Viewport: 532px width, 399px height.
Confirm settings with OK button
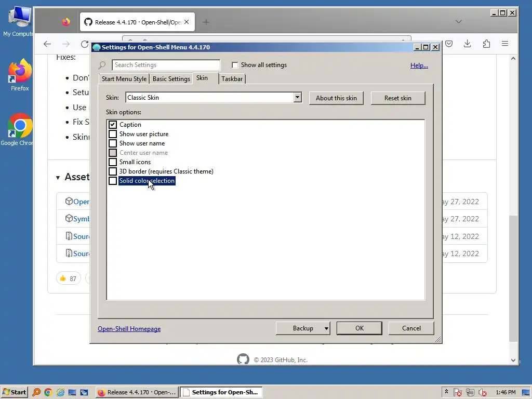point(360,328)
